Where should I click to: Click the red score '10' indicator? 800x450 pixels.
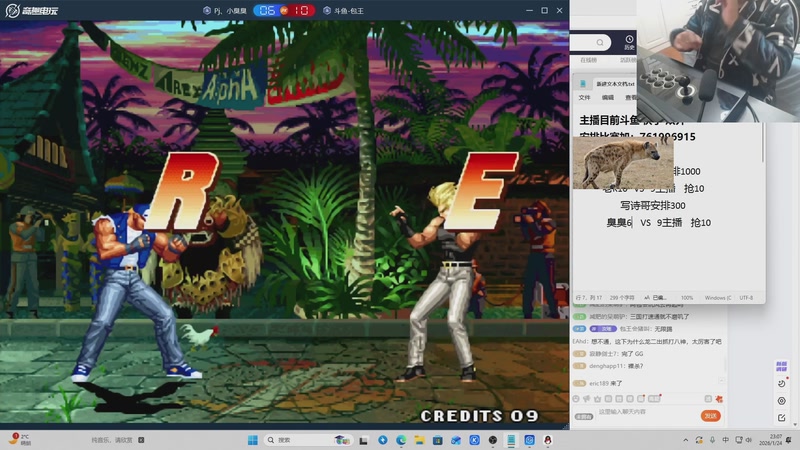301,10
